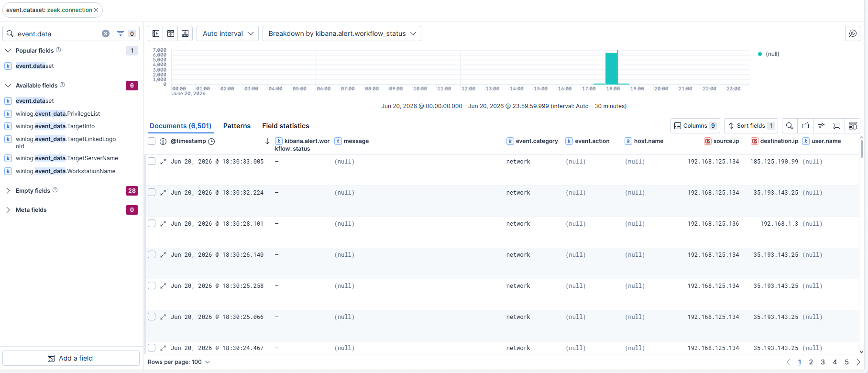Click Popular fields info icon
Screen dimensions: 868x373
click(58, 50)
